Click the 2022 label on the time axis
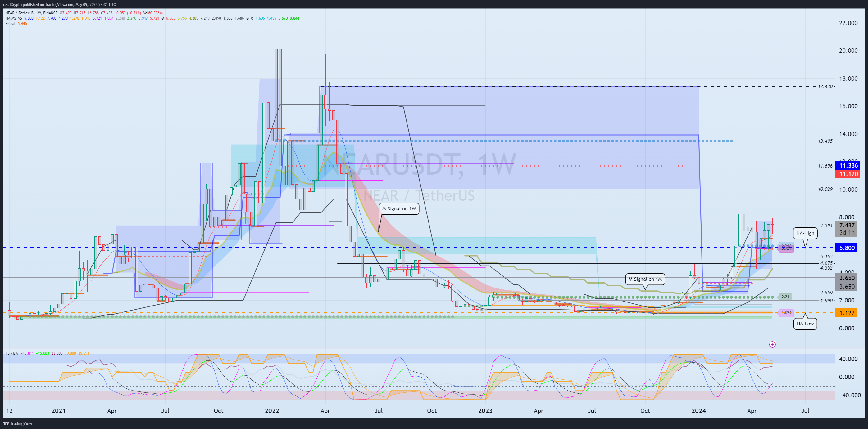 [272, 410]
